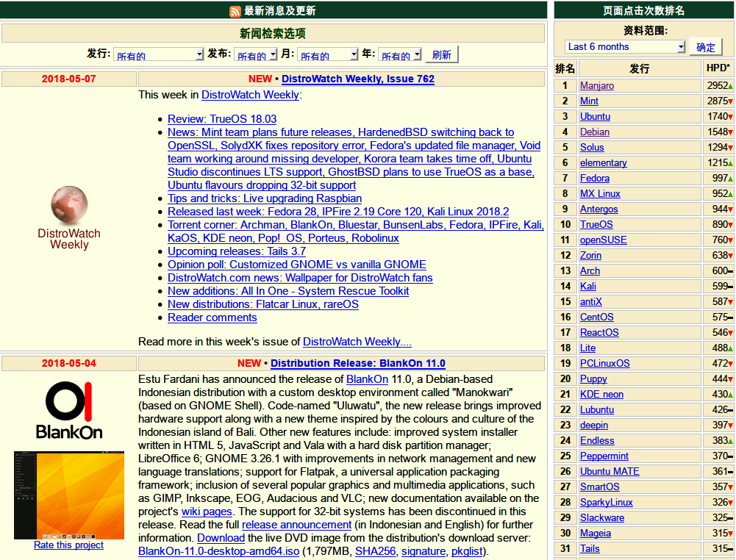This screenshot has width=736, height=560.
Task: Open PCLinuxOS in the ranking table
Action: [605, 364]
